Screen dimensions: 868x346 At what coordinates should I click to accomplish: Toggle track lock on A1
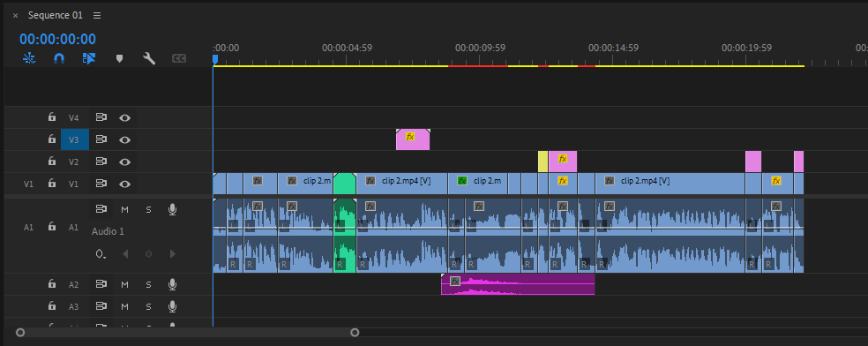point(51,227)
